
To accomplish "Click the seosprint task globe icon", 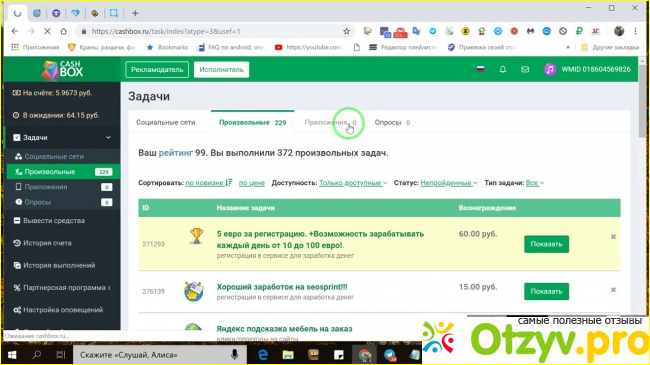I will point(194,291).
